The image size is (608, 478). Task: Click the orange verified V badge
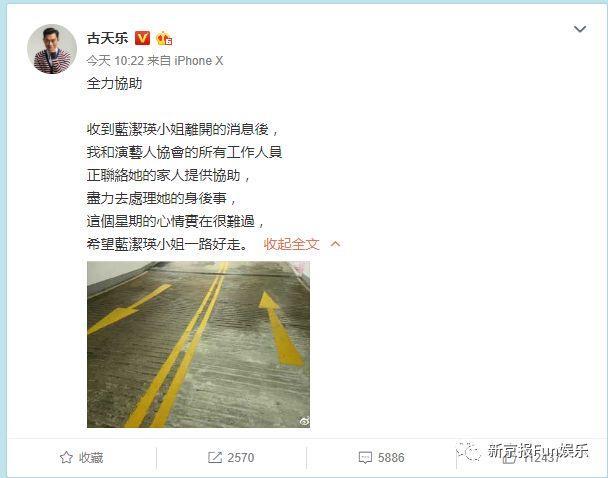click(x=142, y=38)
